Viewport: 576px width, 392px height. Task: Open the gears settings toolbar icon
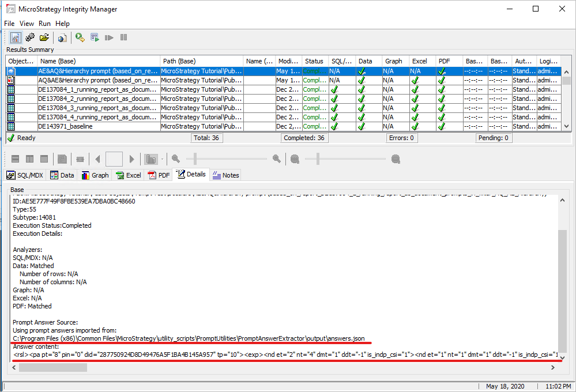tap(30, 37)
